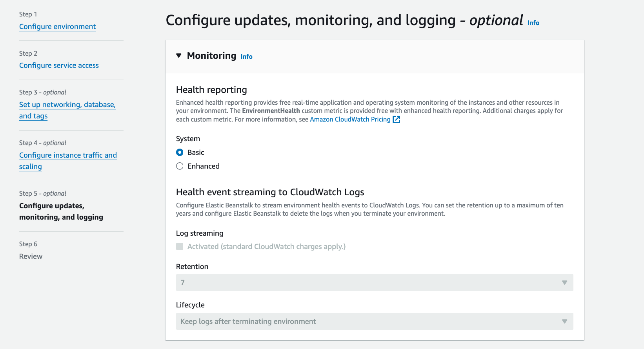
Task: Open Info link beside page title
Action: [533, 23]
